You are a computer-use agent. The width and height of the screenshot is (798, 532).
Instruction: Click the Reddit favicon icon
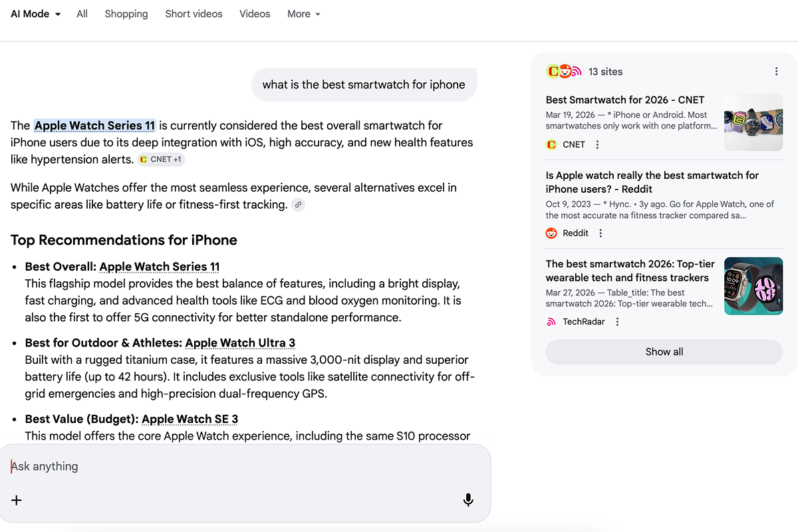pyautogui.click(x=551, y=233)
